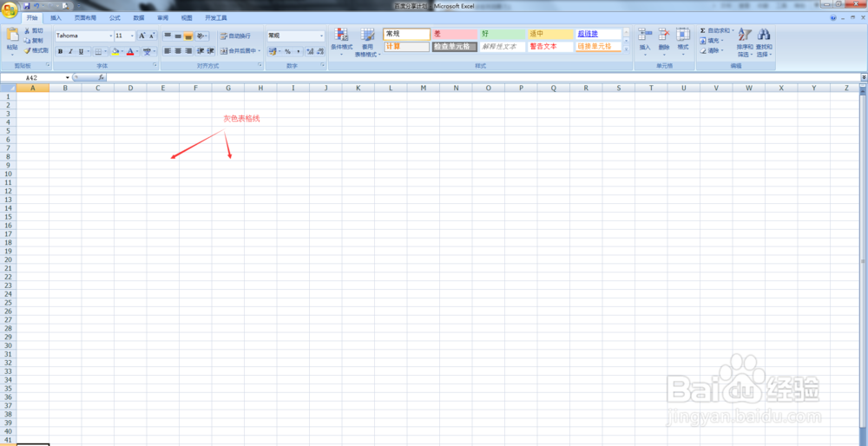The height and width of the screenshot is (446, 868).
Task: Open the font name dropdown Tahoma
Action: click(x=109, y=36)
